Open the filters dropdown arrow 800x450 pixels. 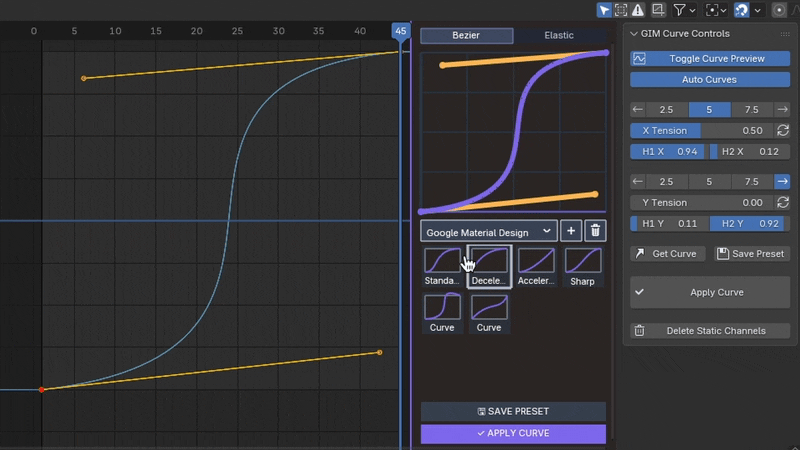tap(692, 10)
